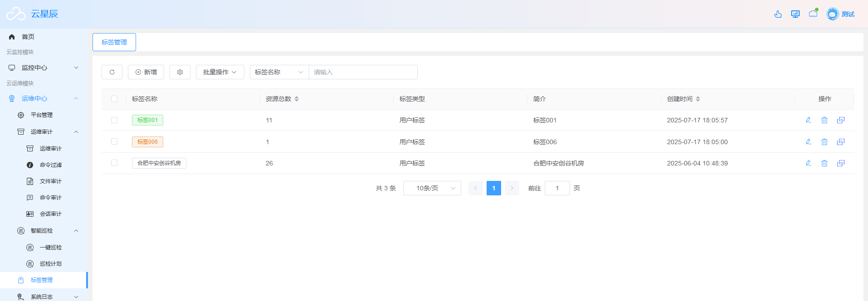The height and width of the screenshot is (301, 868).
Task: Click the copy icon for 合肥中安创谷机房 row
Action: [841, 163]
